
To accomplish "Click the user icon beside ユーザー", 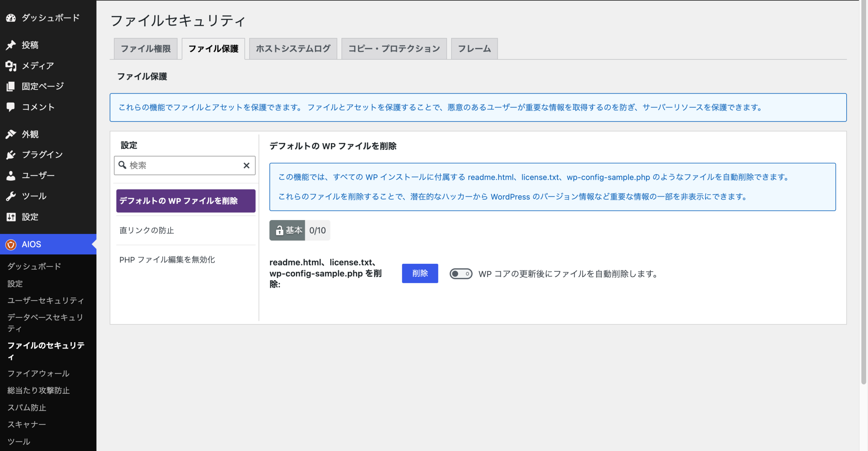I will click(x=11, y=175).
